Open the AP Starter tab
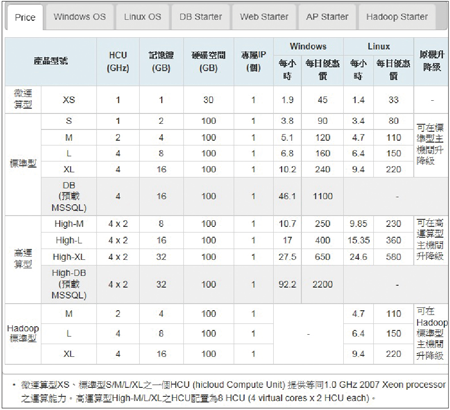Screen dimensions: 450x410 point(327,17)
